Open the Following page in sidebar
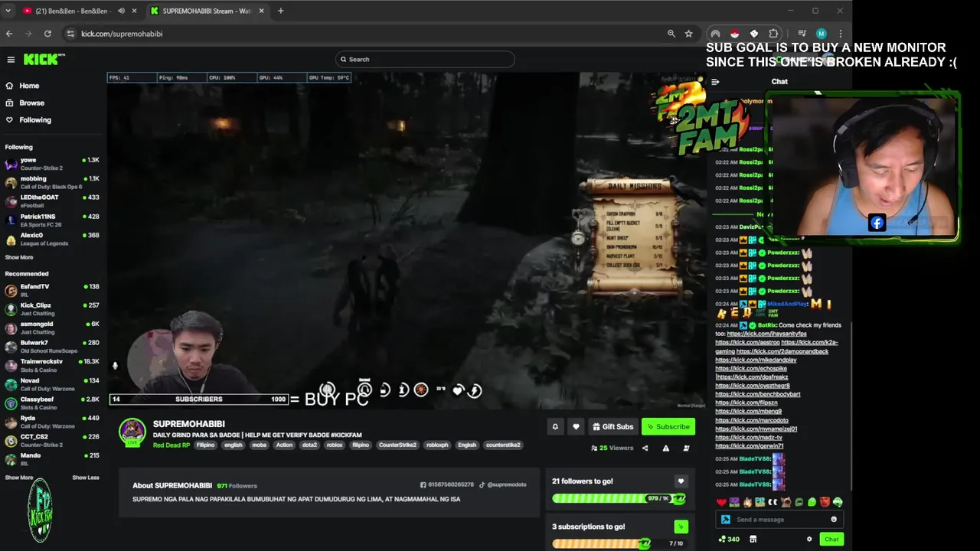This screenshot has height=551, width=980. click(35, 120)
